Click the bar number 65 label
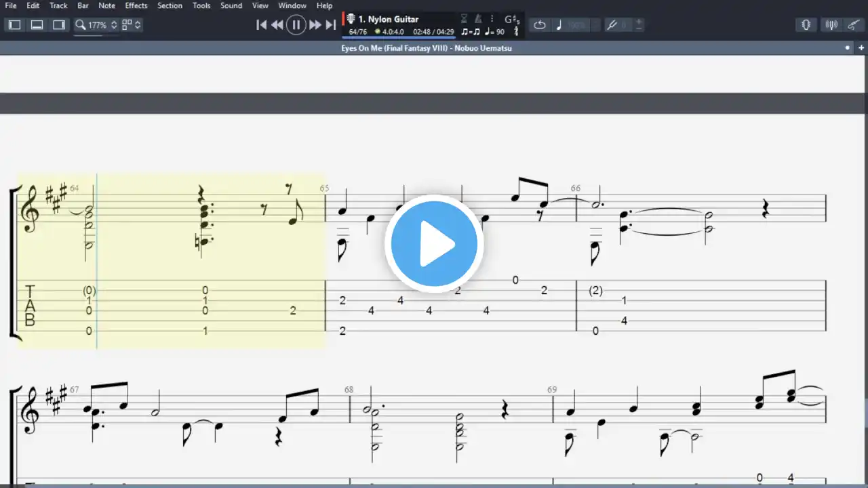Viewport: 868px width, 488px height. [x=324, y=188]
